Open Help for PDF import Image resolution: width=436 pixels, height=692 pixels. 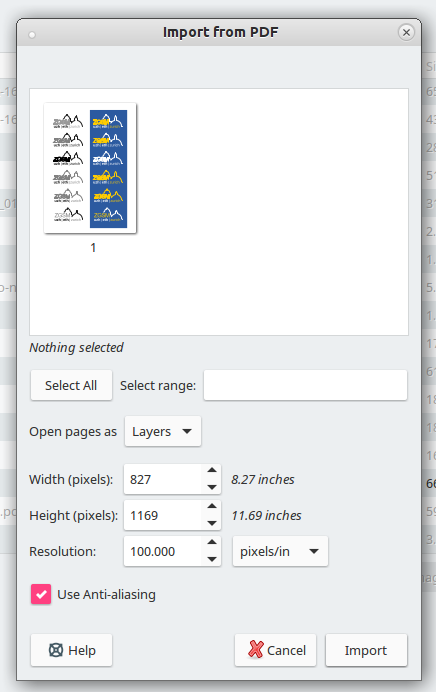(71, 650)
